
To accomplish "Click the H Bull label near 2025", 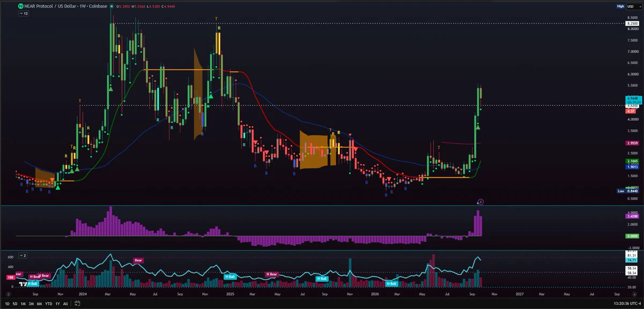I will pyautogui.click(x=230, y=276).
